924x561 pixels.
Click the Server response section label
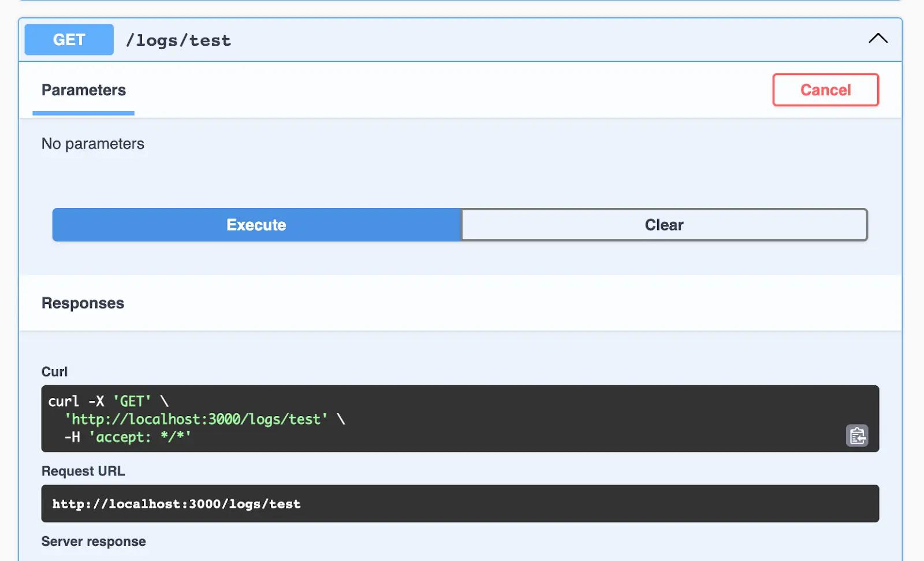tap(93, 541)
